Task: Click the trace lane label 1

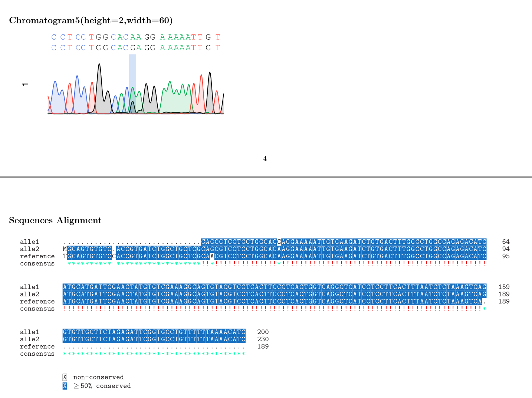Action: click(x=25, y=84)
